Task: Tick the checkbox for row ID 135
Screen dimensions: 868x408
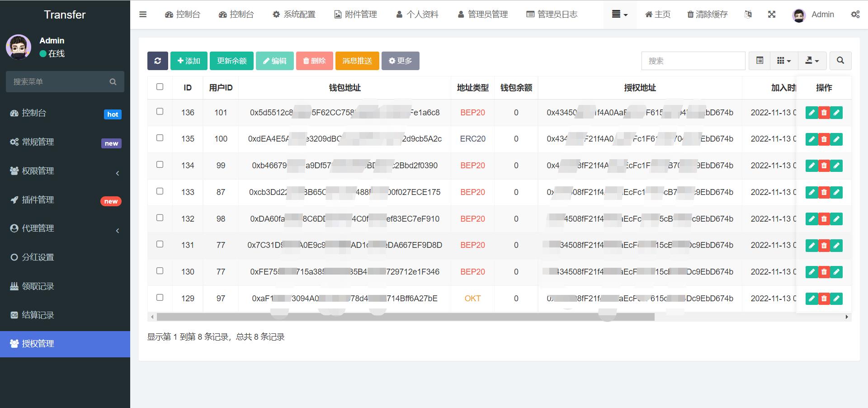Action: pyautogui.click(x=160, y=138)
